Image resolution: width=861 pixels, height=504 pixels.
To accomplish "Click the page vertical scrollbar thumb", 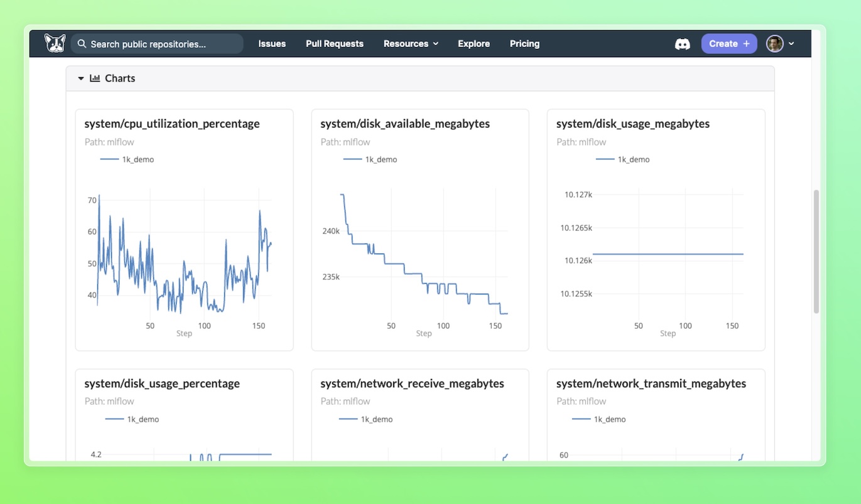I will pyautogui.click(x=816, y=251).
